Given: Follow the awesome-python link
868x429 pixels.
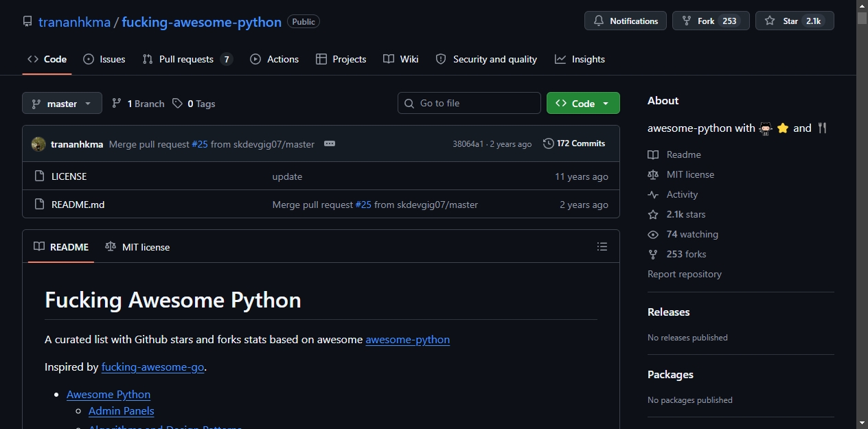Looking at the screenshot, I should 408,339.
